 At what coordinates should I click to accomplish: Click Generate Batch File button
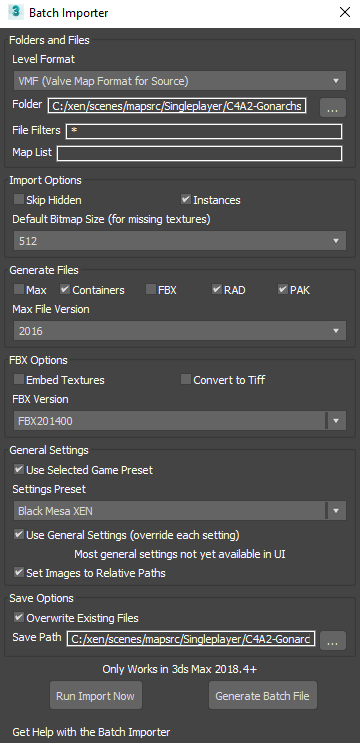[262, 696]
